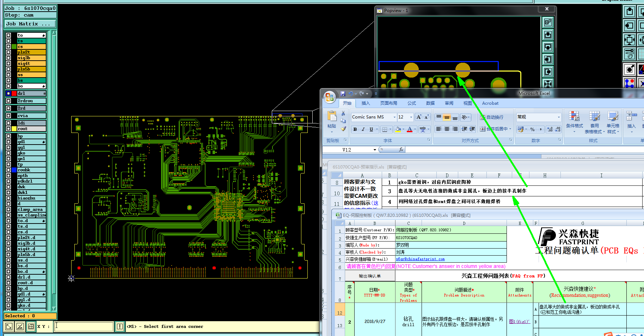Click the decrease font size icon
Image resolution: width=644 pixels, height=336 pixels.
pos(427,117)
